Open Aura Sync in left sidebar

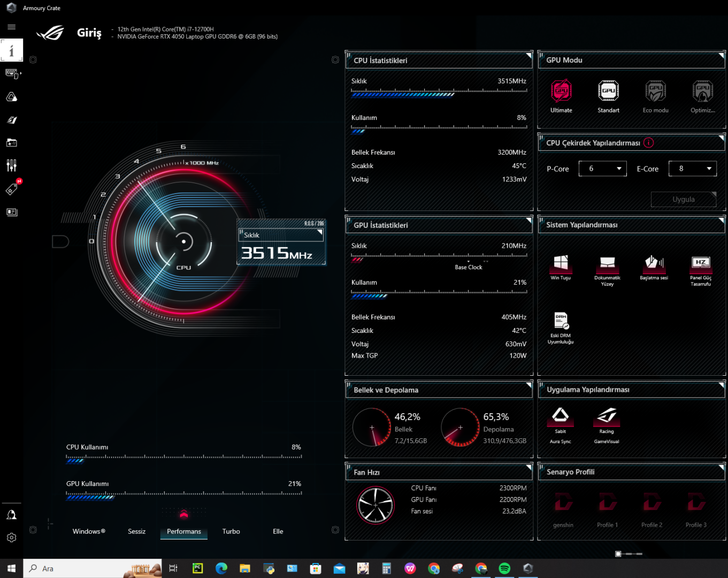(x=11, y=97)
